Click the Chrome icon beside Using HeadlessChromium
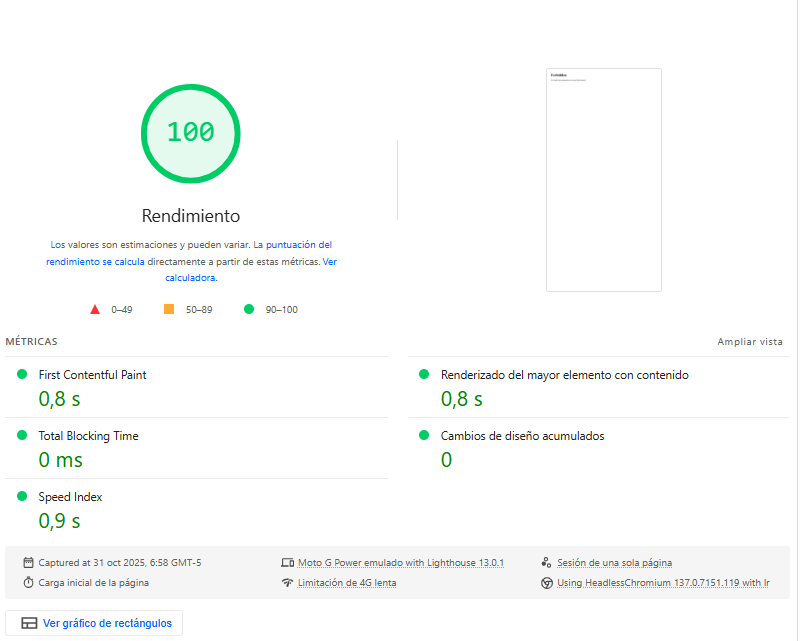 547,583
